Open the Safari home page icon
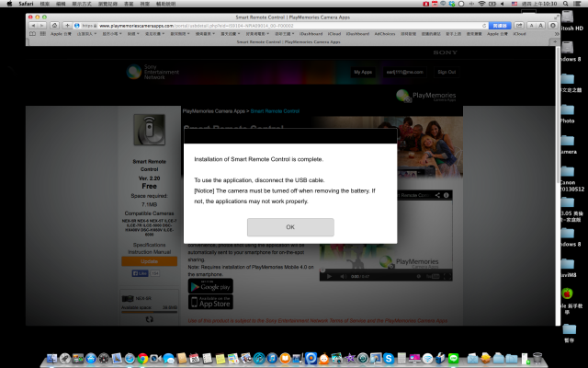Screen dimensions: 588x368 coord(55,26)
